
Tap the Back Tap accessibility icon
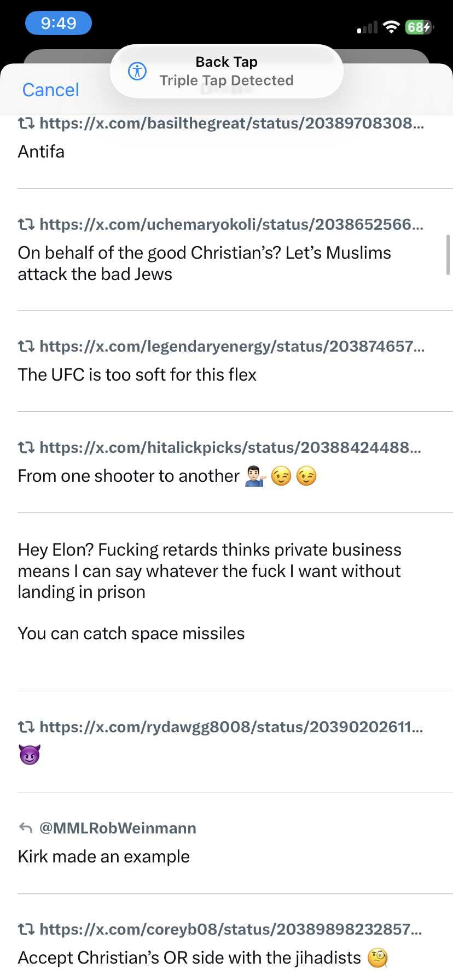137,71
